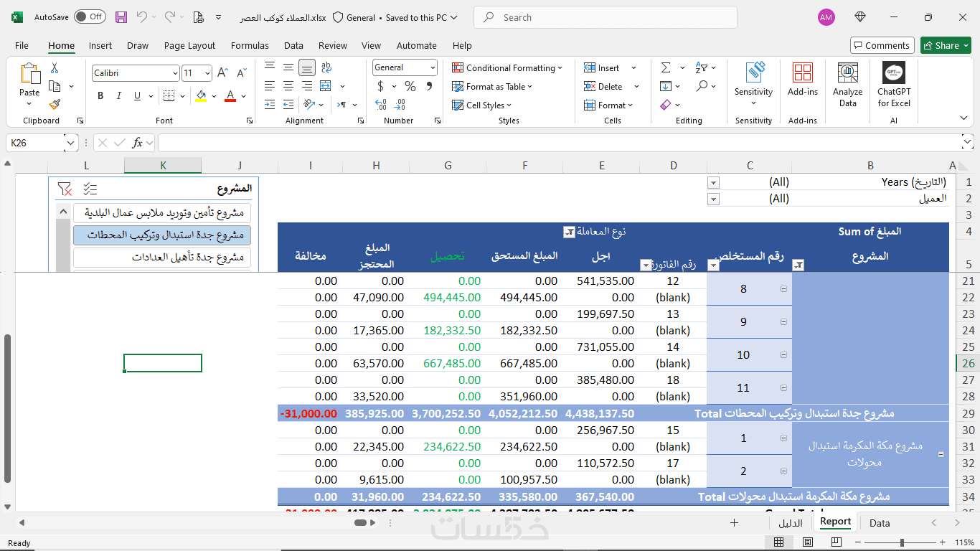
Task: Select slicer item مشروع جدة تأهيل العدادات
Action: click(162, 257)
